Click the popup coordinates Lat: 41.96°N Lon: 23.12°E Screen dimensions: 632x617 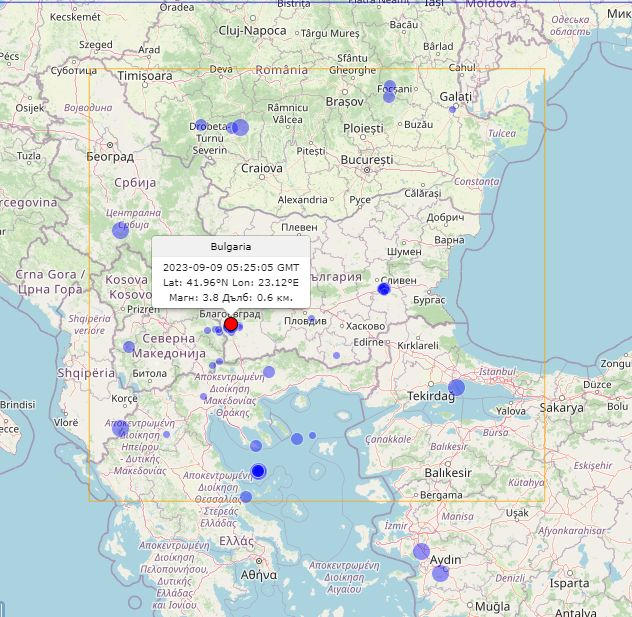(x=231, y=283)
